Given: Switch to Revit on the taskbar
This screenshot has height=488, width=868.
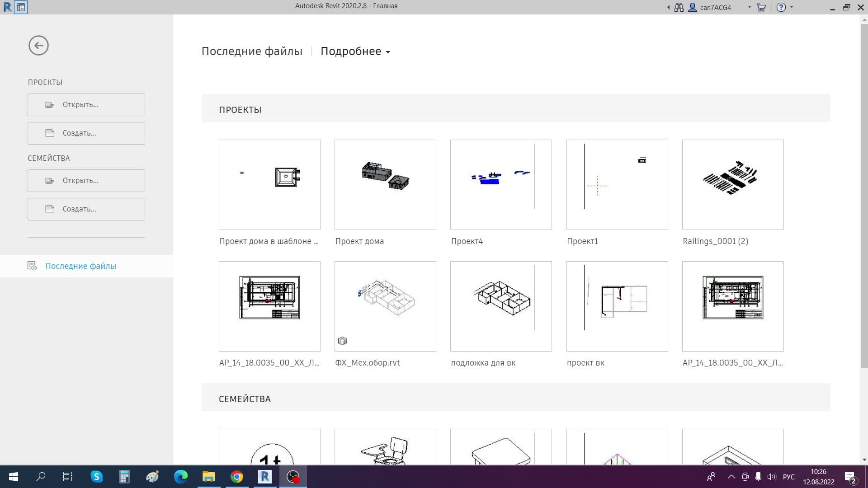Looking at the screenshot, I should 265,477.
